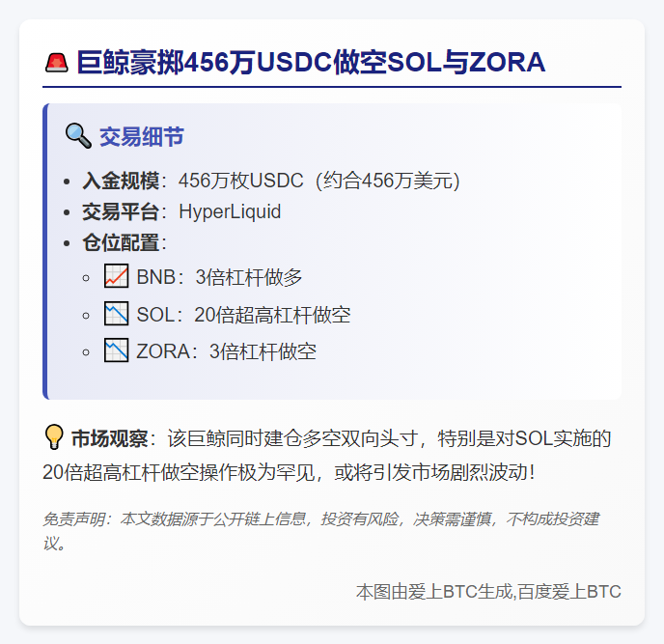This screenshot has height=644, width=664.
Task: Select headline 巨鲸豪掷456万USDC做空SOL与ZORA
Action: click(x=311, y=63)
